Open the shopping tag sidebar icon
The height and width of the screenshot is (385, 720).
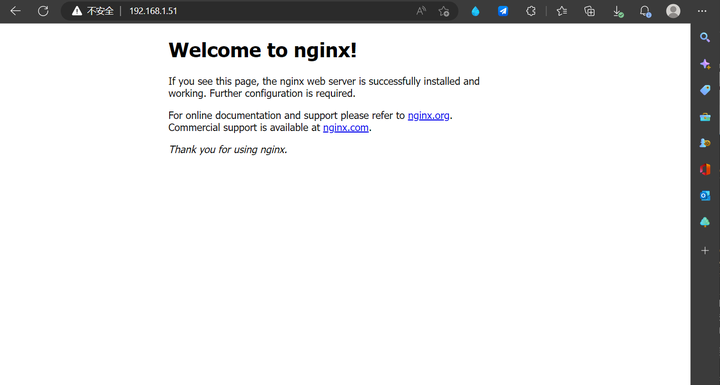(705, 90)
